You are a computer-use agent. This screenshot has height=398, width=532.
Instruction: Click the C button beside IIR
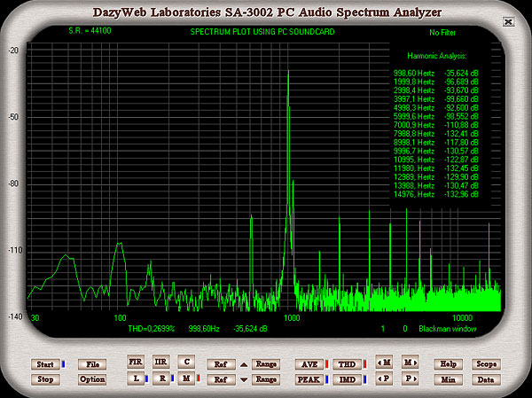pyautogui.click(x=186, y=363)
